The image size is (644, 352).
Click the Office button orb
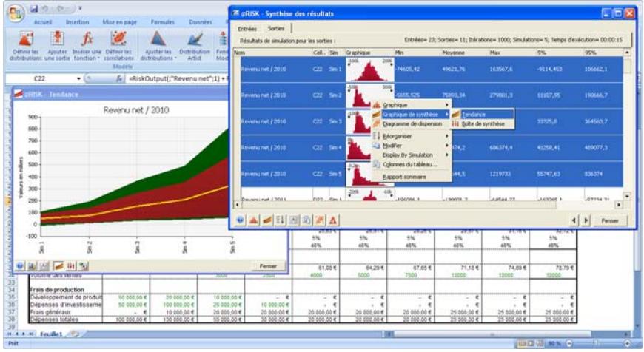click(13, 13)
